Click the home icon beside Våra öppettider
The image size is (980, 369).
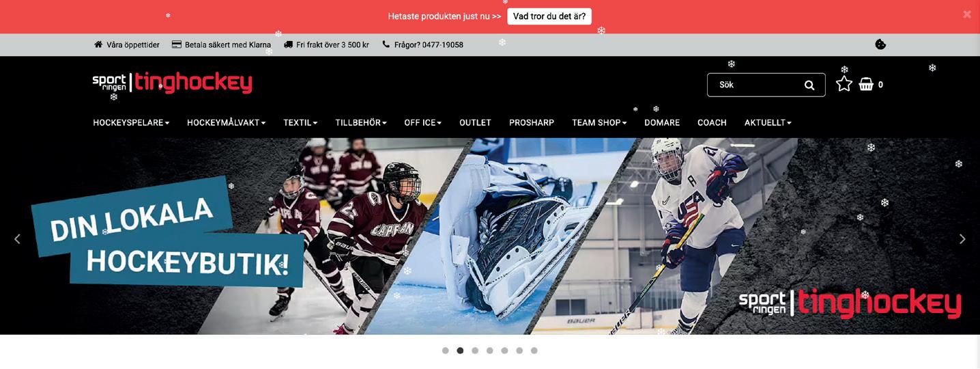click(x=98, y=44)
